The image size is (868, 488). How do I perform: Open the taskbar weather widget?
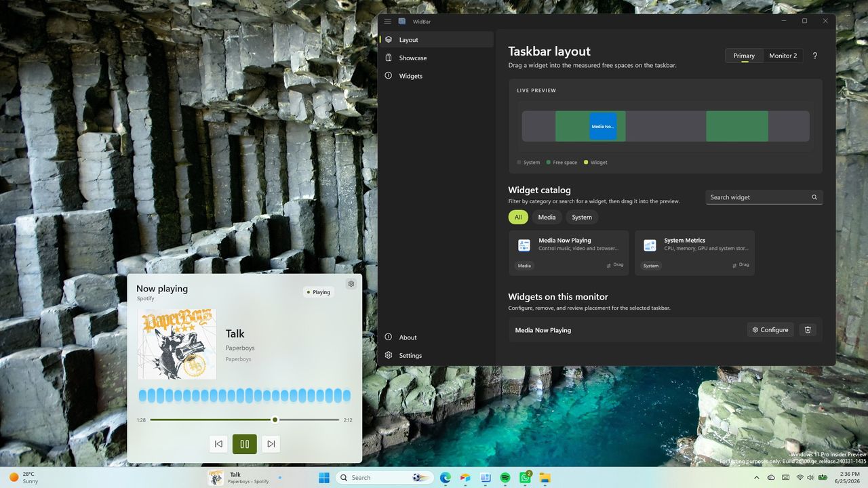click(22, 478)
